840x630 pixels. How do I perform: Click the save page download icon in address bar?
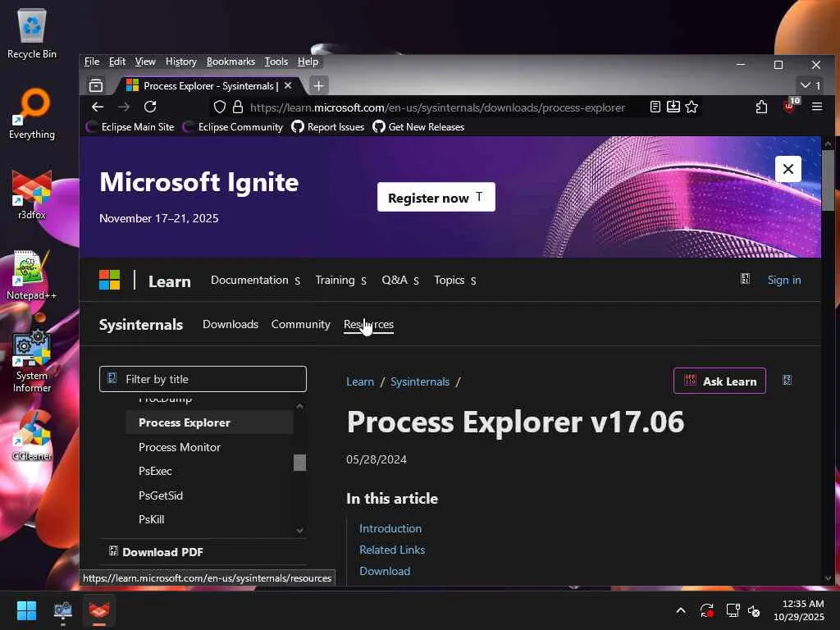click(673, 107)
